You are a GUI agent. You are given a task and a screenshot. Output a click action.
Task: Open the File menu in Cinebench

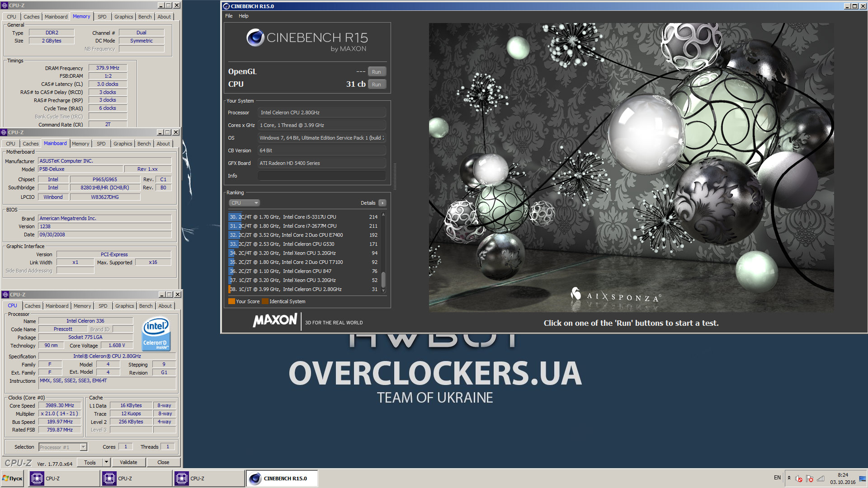pos(229,16)
